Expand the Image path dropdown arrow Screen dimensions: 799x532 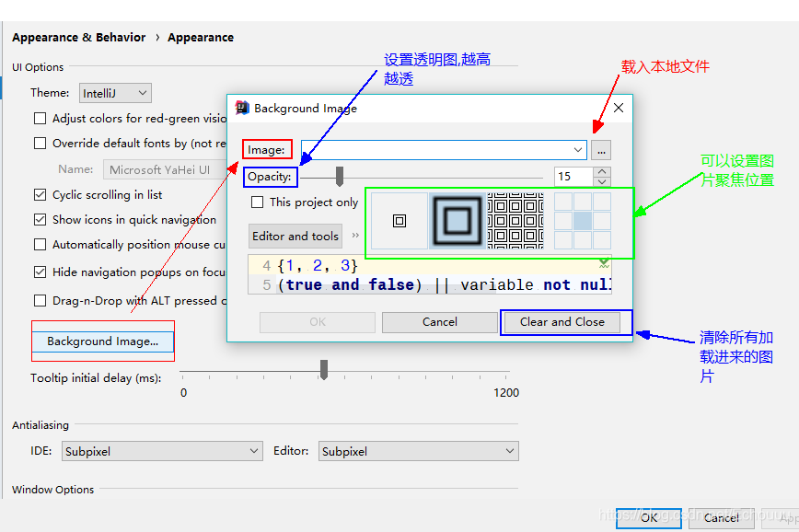tap(577, 150)
